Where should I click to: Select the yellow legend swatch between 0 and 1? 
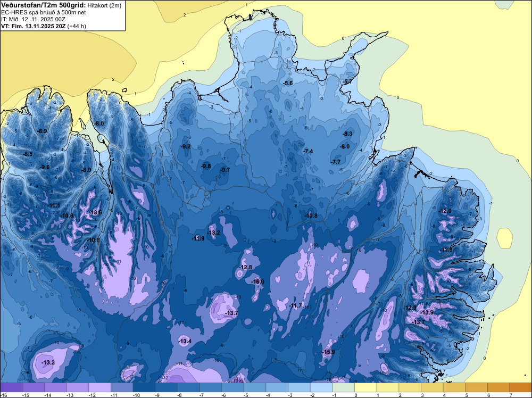pos(366,387)
